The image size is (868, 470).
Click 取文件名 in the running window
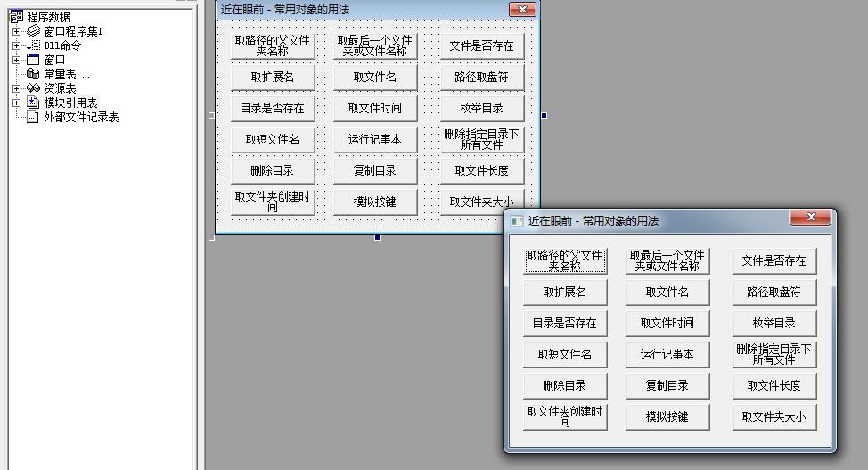coord(667,293)
